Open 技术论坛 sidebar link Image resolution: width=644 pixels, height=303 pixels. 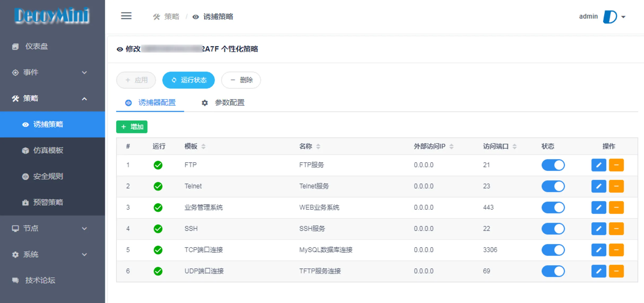point(53,280)
